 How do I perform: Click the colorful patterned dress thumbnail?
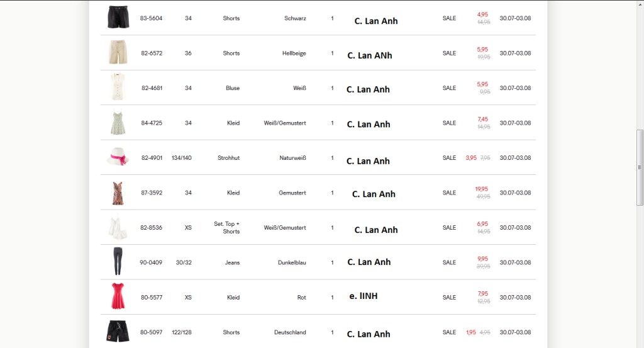(x=118, y=193)
